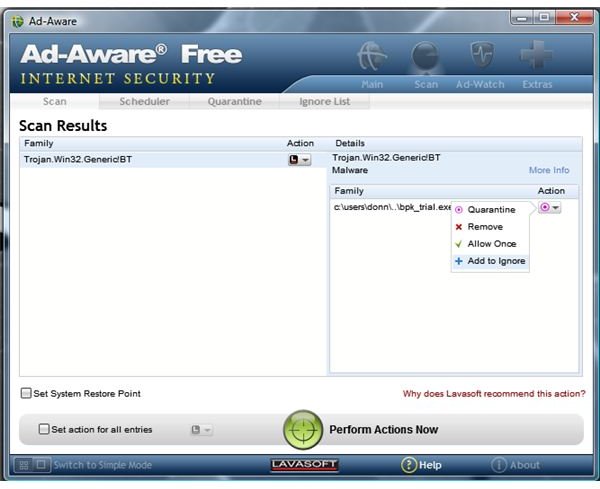Close the Ad-Aware window
This screenshot has height=489, width=600.
point(574,18)
